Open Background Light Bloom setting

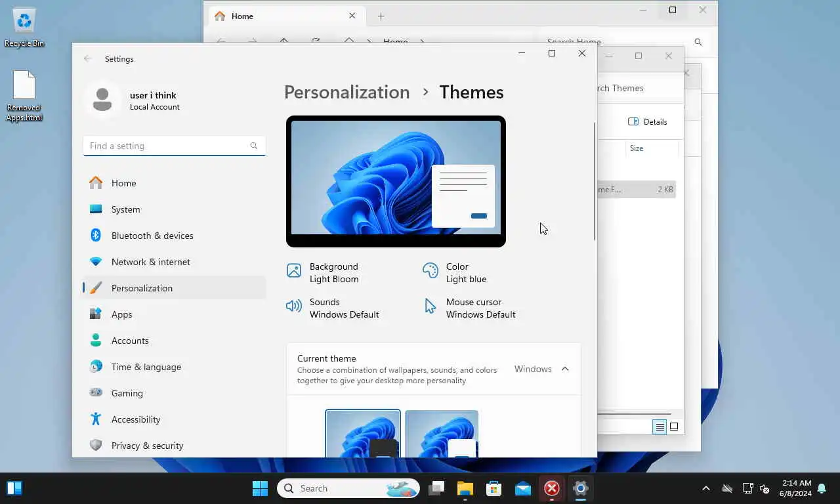(323, 272)
